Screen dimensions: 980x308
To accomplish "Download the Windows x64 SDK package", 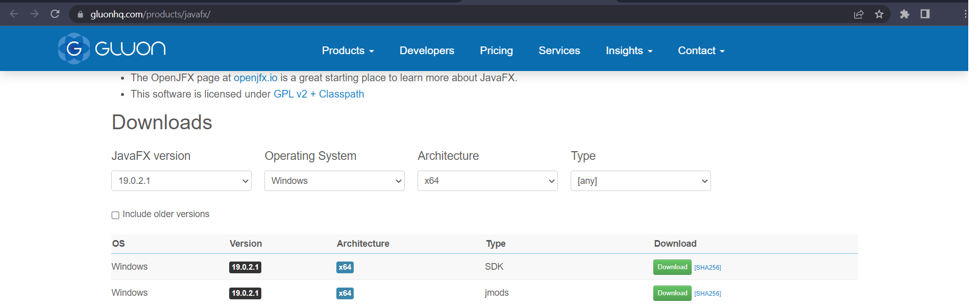I will [x=672, y=267].
